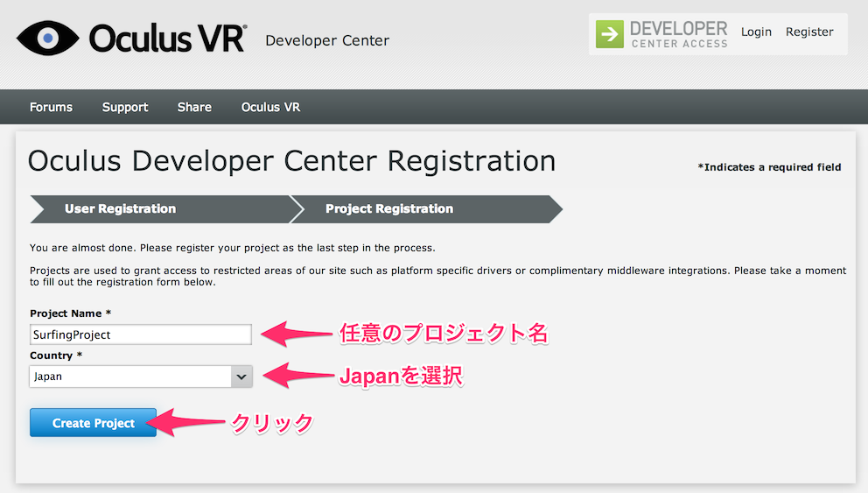Click the Developer Center header text
The width and height of the screenshot is (868, 493).
327,40
